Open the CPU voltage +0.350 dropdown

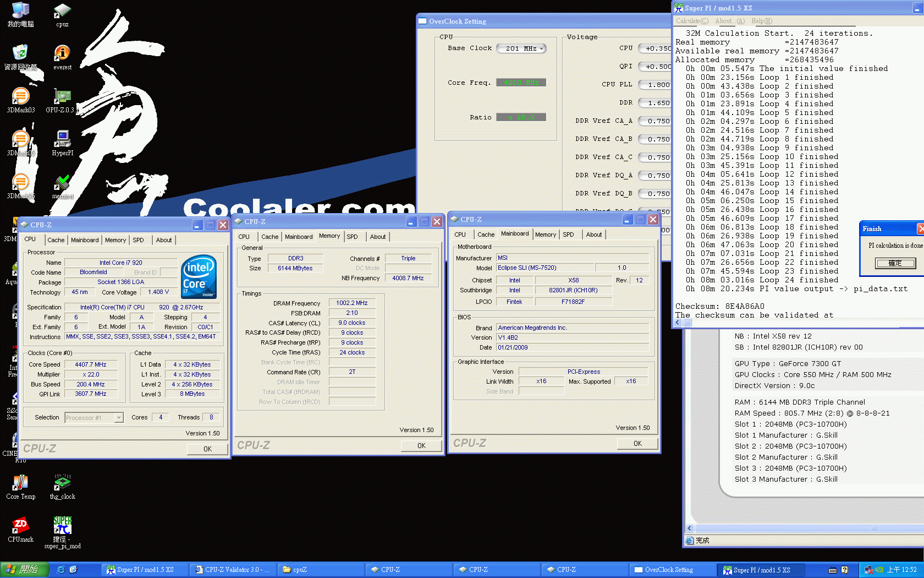click(654, 48)
